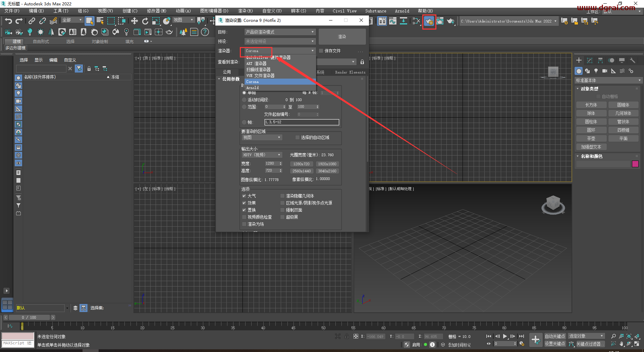Enable the 强制双面 checkbox
644x352 pixels.
(282, 210)
